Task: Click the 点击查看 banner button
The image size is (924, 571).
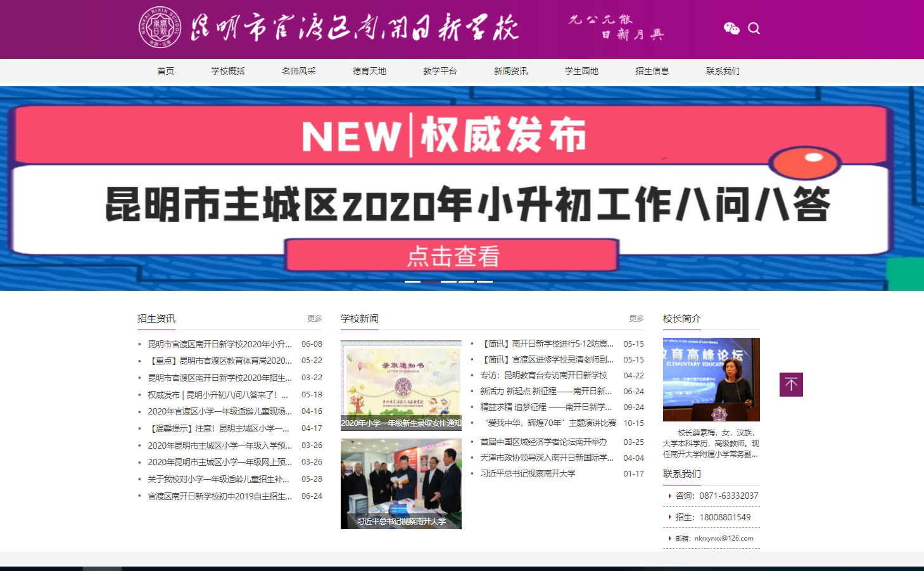Action: 452,256
